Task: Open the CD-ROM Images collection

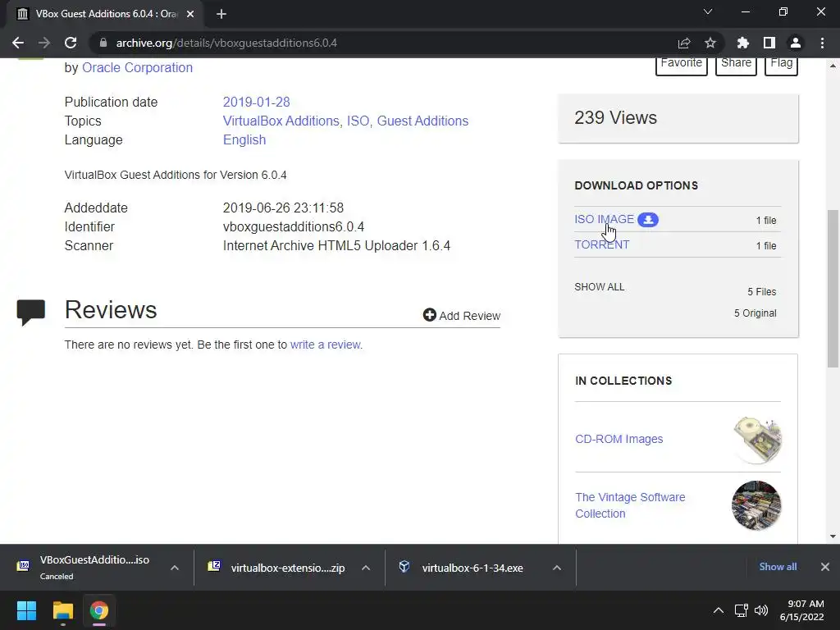Action: [619, 440]
